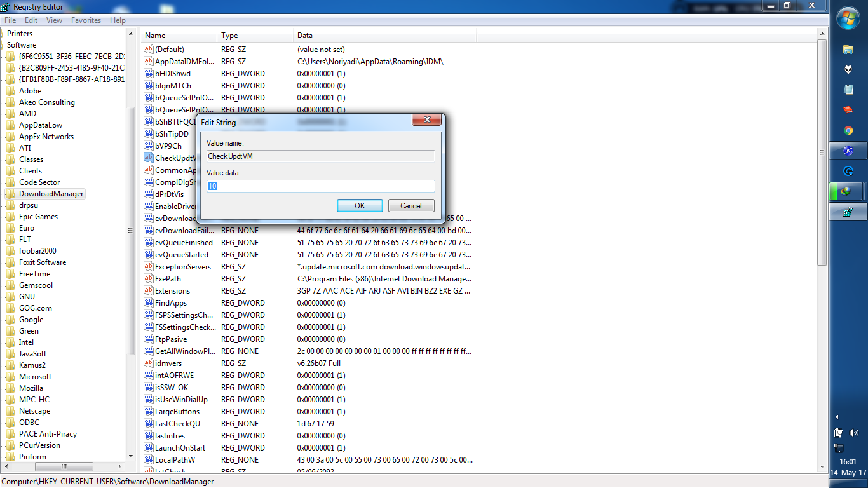This screenshot has height=488, width=868.
Task: Switch to Registry Editor taskbar button
Action: point(848,212)
